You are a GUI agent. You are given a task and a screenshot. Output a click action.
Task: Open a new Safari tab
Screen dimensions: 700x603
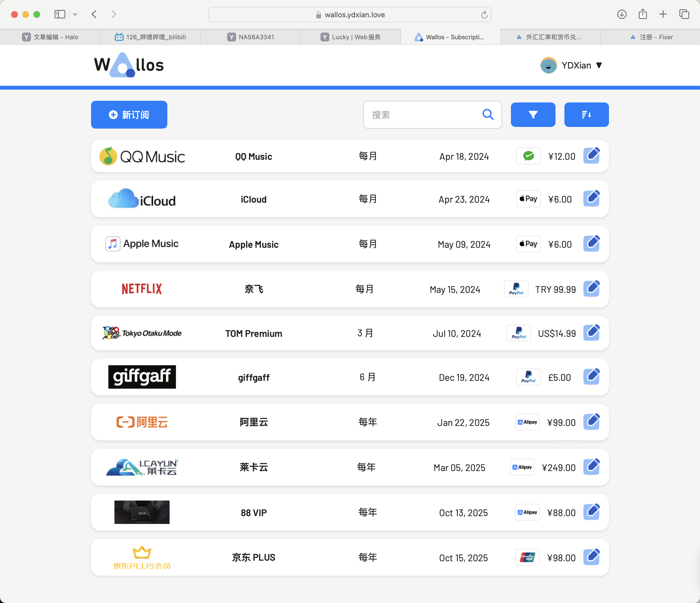tap(663, 14)
